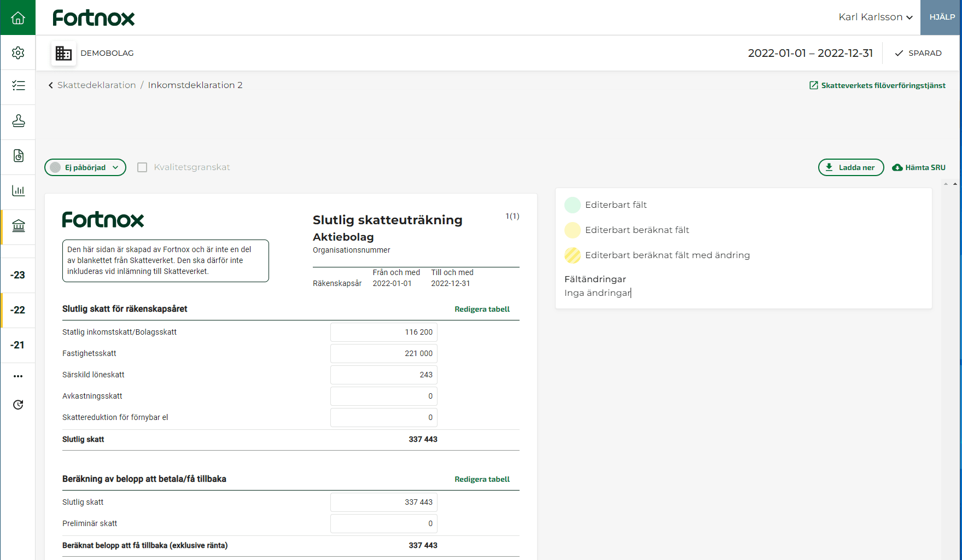This screenshot has height=560, width=962.
Task: Open settings gear in sidebar
Action: (18, 52)
